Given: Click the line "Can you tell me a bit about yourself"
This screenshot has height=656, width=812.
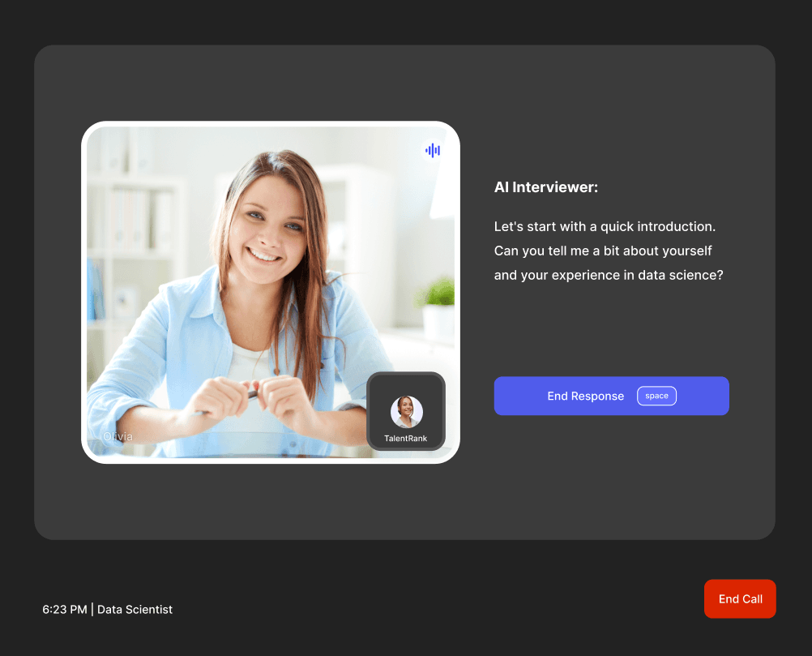Looking at the screenshot, I should (603, 251).
